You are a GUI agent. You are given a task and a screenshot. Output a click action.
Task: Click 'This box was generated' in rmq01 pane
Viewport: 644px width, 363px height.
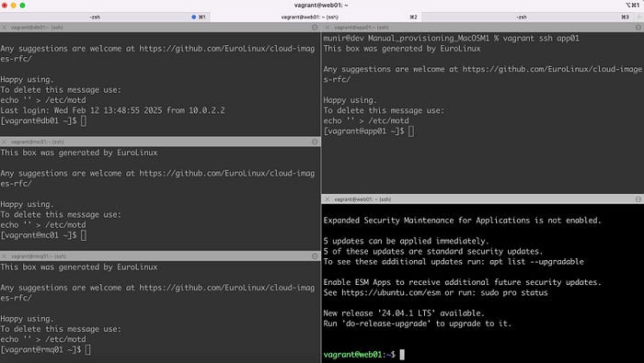click(79, 267)
